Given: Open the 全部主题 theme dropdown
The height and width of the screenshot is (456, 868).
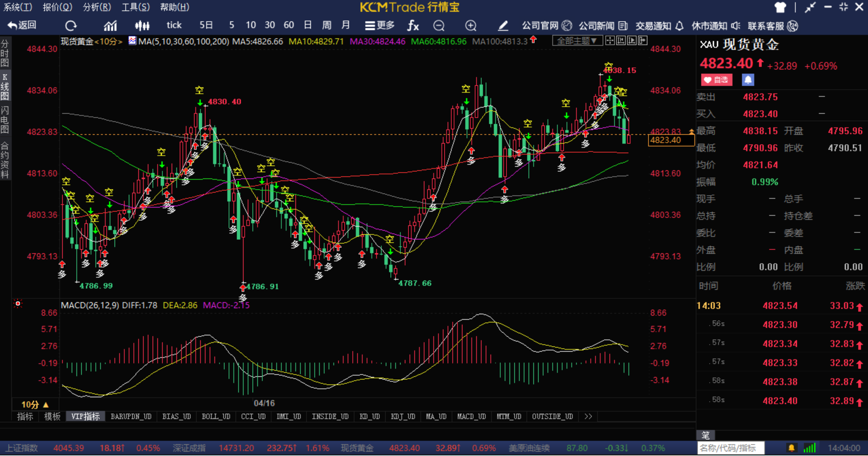Looking at the screenshot, I should point(577,41).
